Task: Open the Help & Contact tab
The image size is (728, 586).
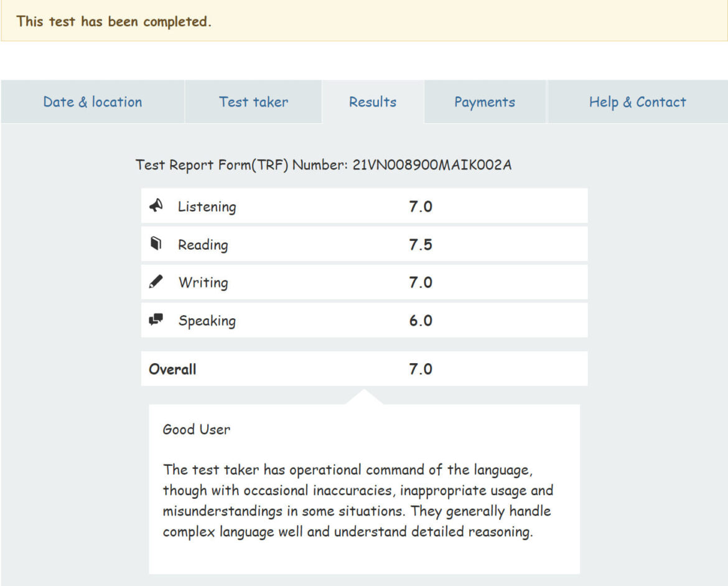Action: tap(637, 102)
